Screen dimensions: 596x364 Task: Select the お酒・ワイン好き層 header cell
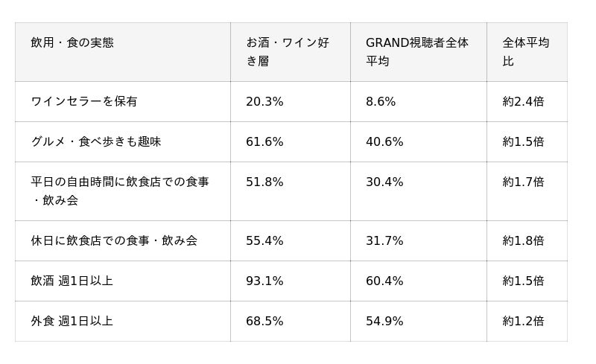coord(291,52)
